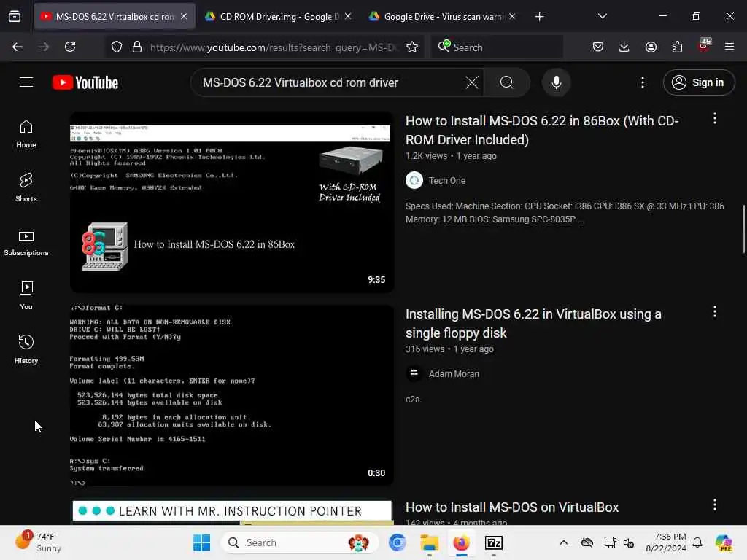Open the You section in sidebar

click(x=26, y=296)
